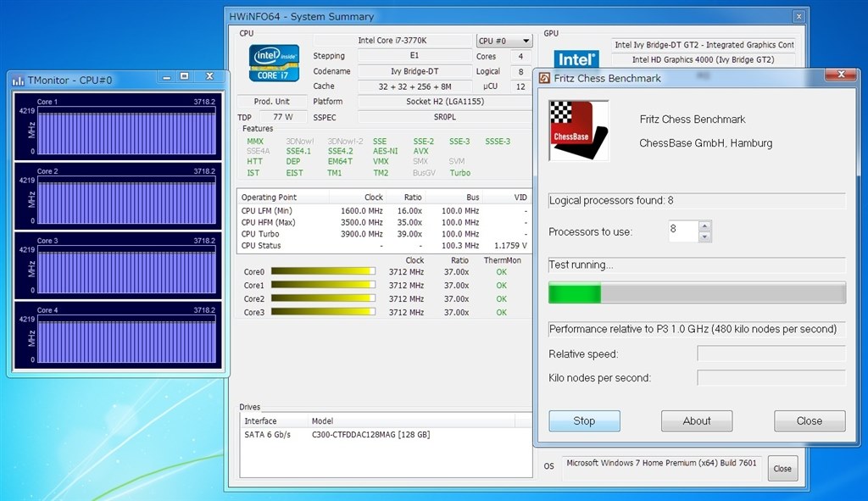The width and height of the screenshot is (868, 501).
Task: Click the Logical processors found: 8 text
Action: tap(611, 200)
